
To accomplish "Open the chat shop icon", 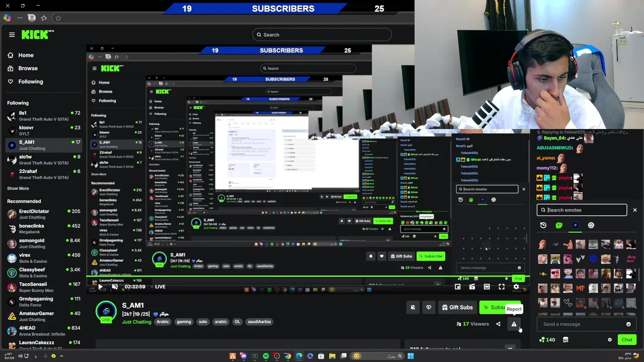I will tap(566, 340).
